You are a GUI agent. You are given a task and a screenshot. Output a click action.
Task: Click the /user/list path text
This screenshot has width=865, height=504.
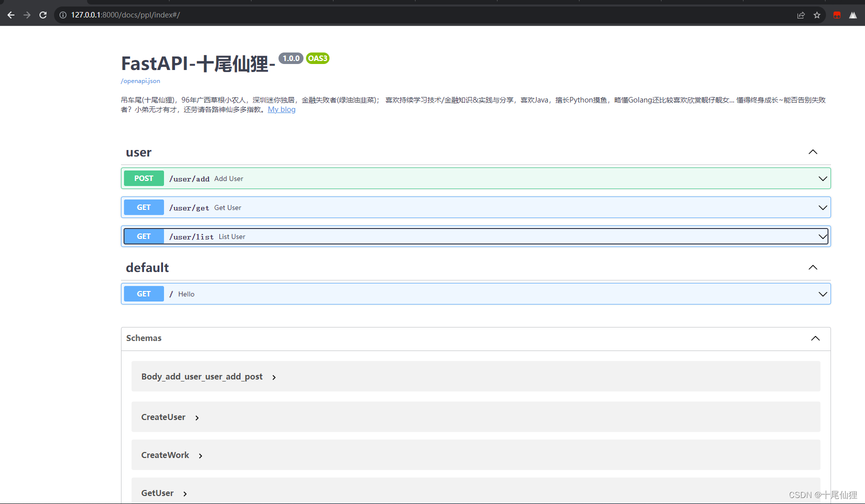191,237
